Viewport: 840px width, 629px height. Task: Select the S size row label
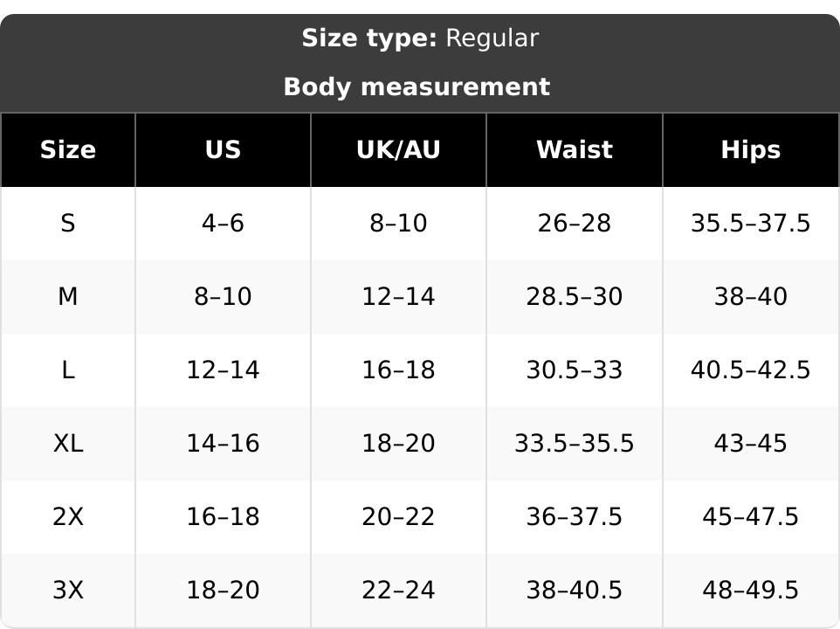tap(68, 224)
